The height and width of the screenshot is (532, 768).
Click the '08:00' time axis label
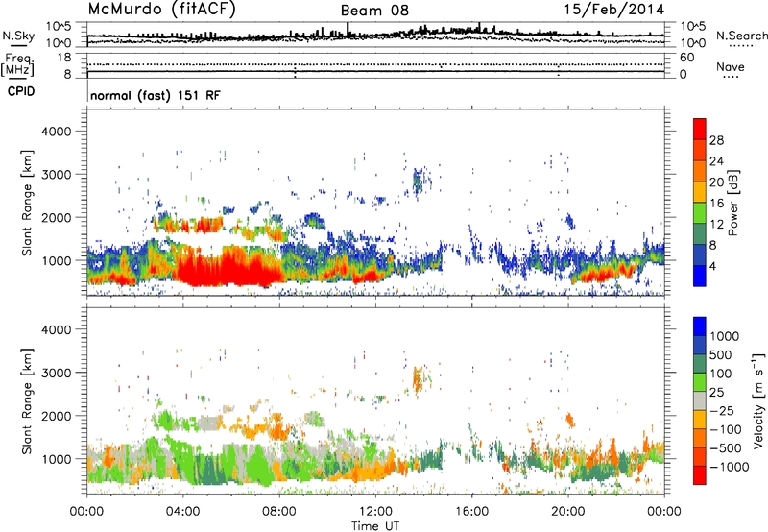coord(279,512)
